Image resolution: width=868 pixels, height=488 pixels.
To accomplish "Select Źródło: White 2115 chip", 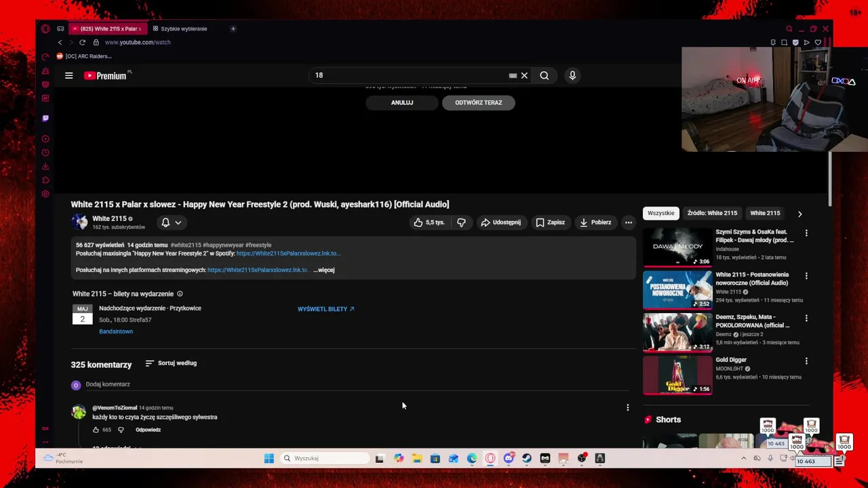I will (x=712, y=213).
